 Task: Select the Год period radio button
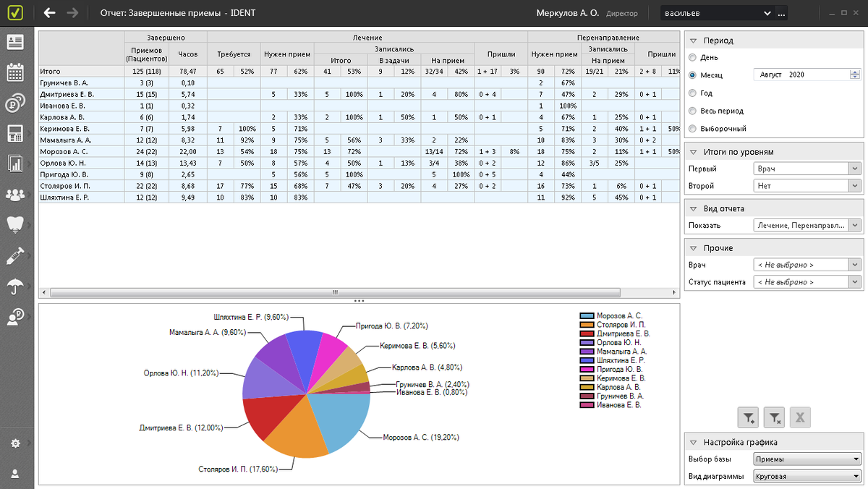pyautogui.click(x=693, y=93)
